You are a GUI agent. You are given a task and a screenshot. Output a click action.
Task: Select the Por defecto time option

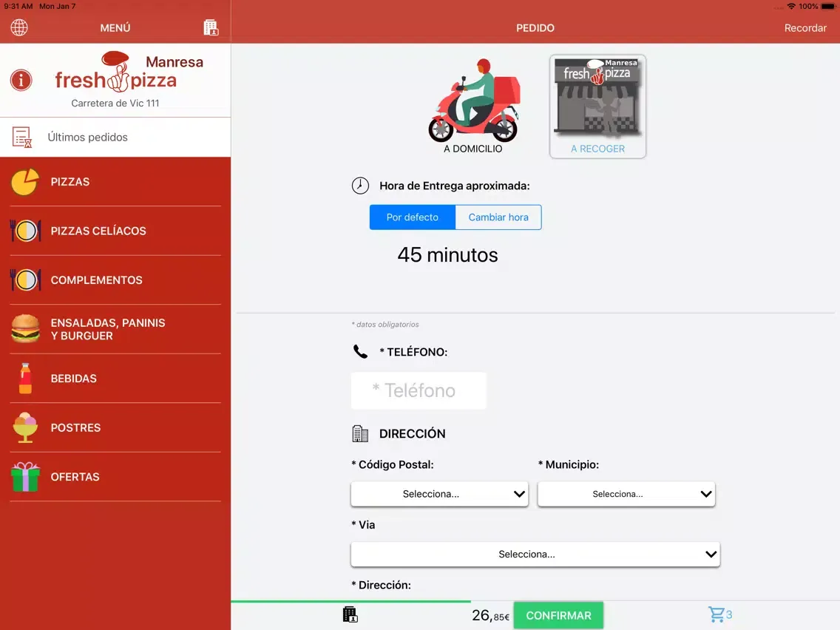point(413,217)
